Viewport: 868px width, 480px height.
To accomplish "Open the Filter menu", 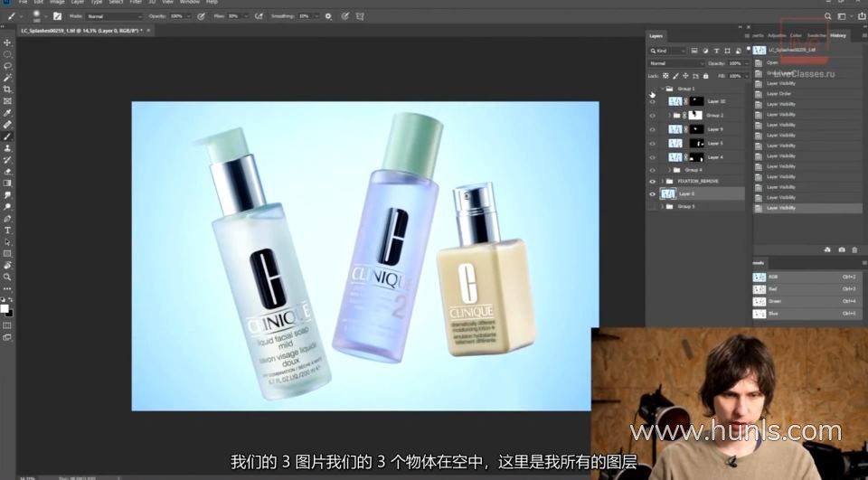I will [136, 2].
